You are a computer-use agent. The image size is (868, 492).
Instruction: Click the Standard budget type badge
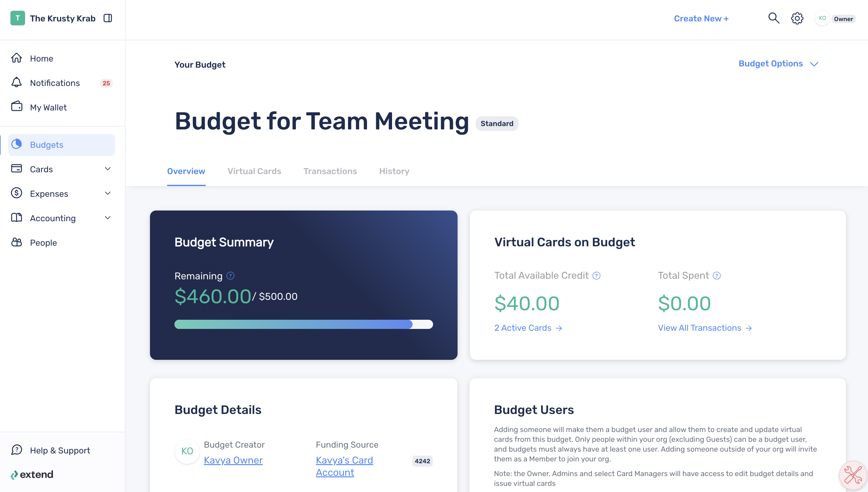[x=497, y=124]
